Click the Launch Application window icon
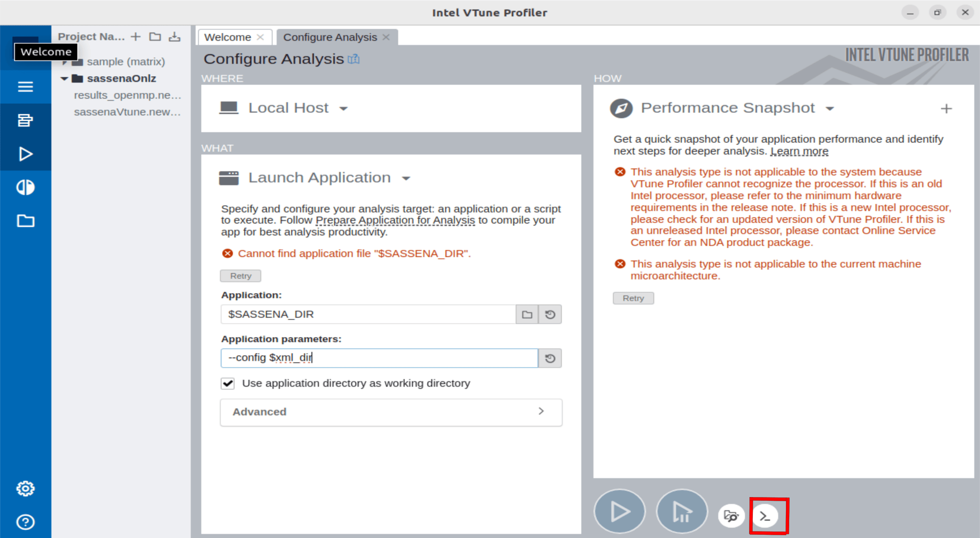Image resolution: width=980 pixels, height=538 pixels. point(229,178)
